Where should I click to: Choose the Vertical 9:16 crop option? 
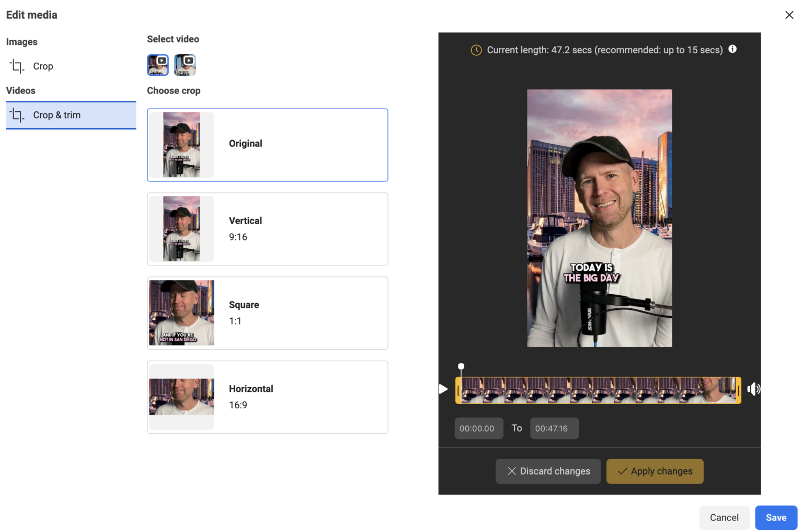pos(267,228)
